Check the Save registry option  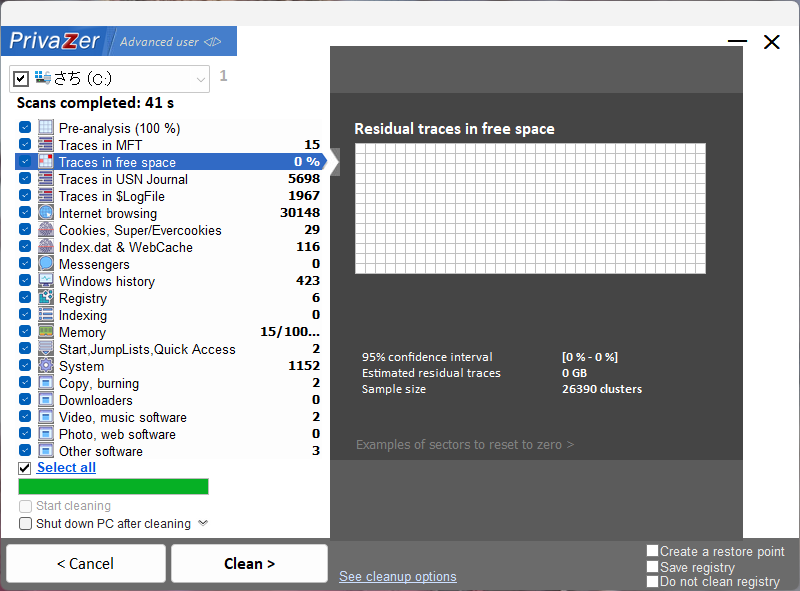tap(653, 567)
